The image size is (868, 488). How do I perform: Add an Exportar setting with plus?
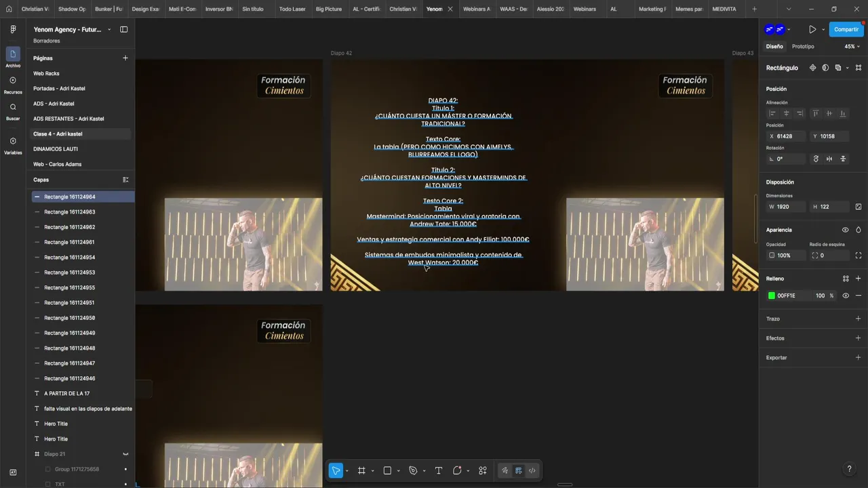tap(859, 357)
